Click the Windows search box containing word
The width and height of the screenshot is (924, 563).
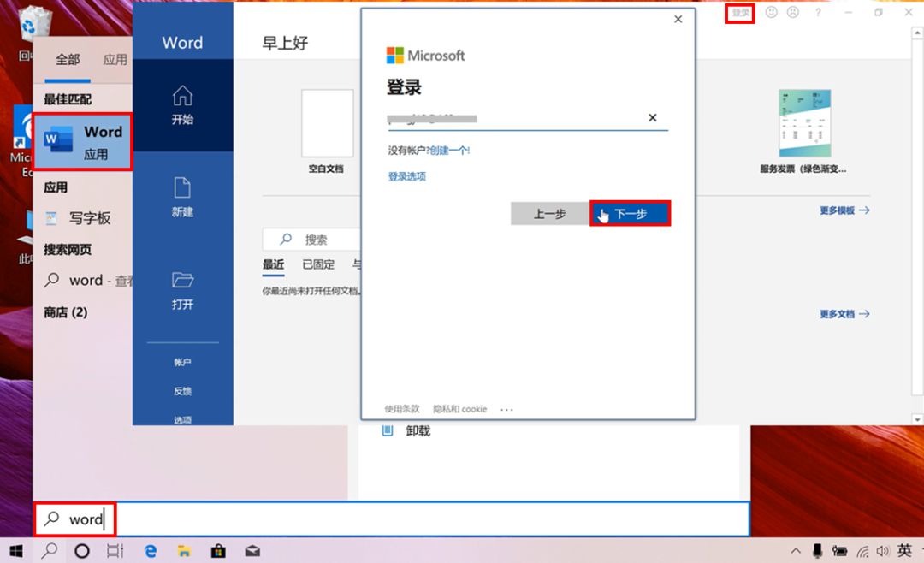click(392, 519)
